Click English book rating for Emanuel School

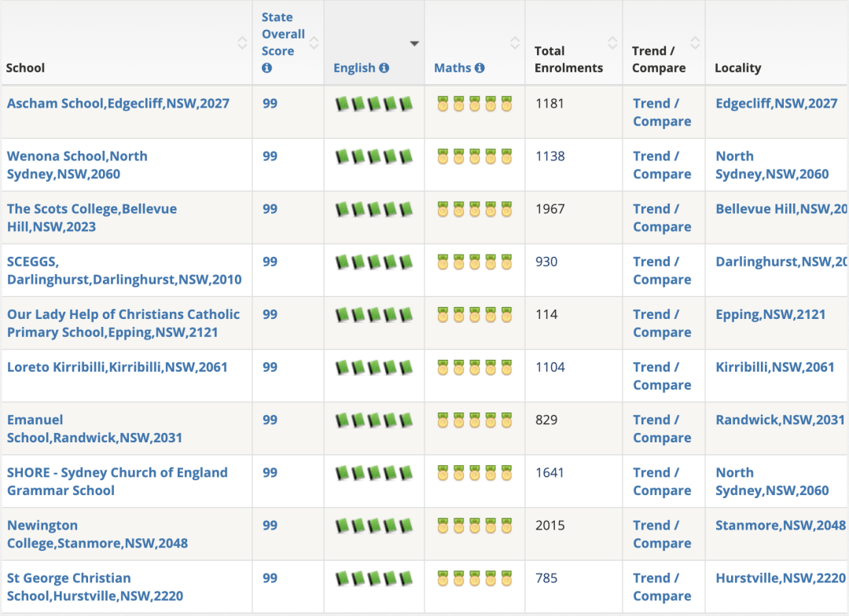pos(374,420)
